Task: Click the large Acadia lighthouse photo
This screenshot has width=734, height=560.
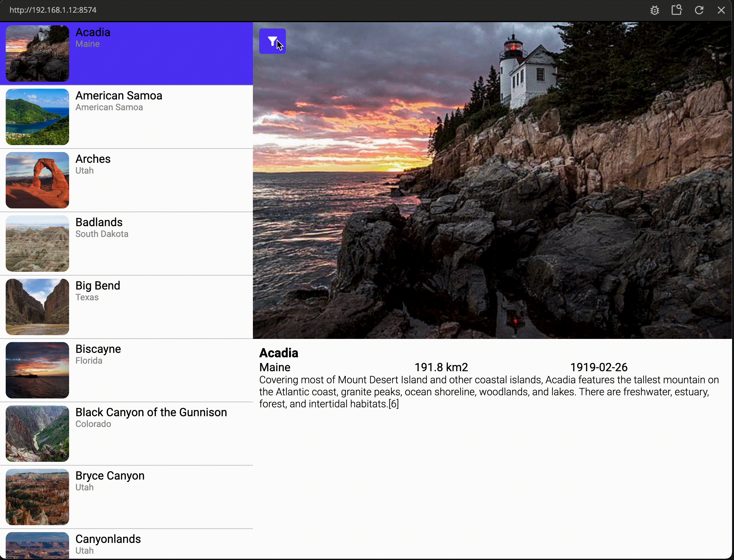Action: pyautogui.click(x=492, y=180)
